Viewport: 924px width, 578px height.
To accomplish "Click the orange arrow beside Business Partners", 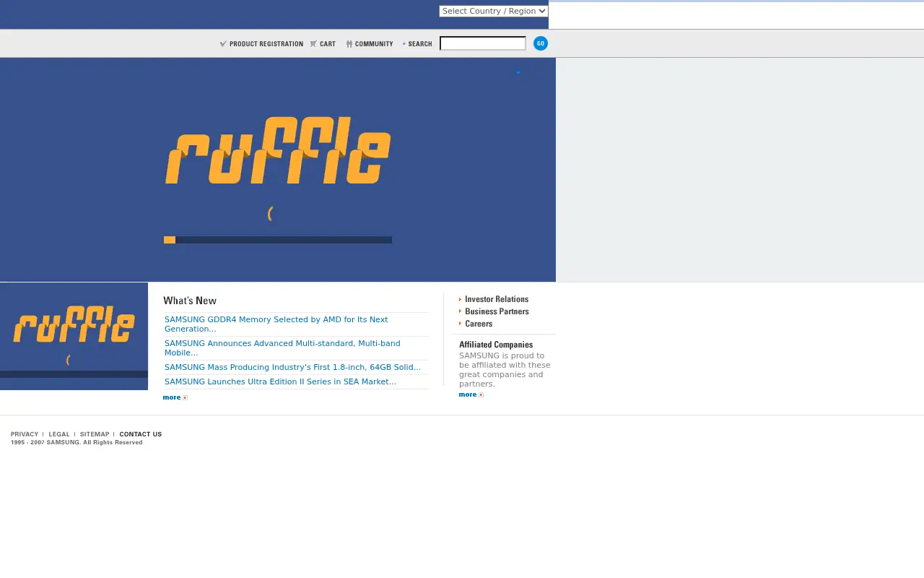I will click(461, 311).
